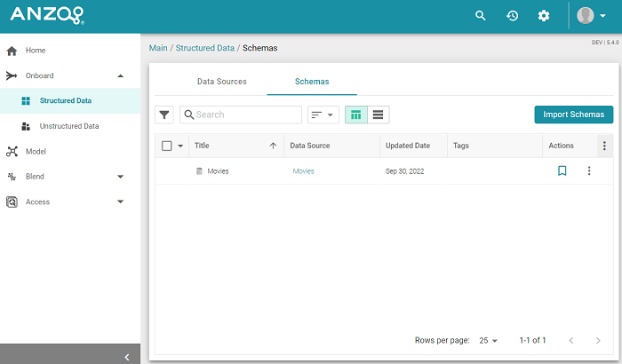Bookmark the Movies schema
This screenshot has width=622, height=364.
pyautogui.click(x=562, y=170)
